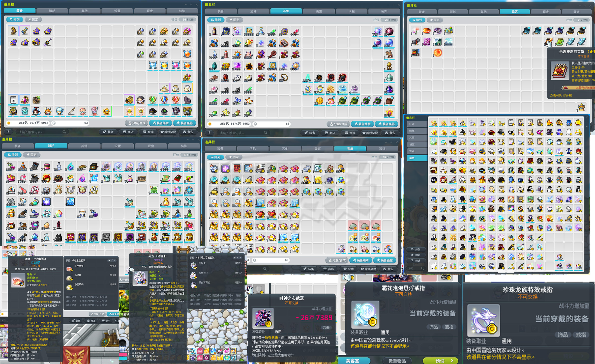This screenshot has width=595, height=364.
Task: Open 首领奖励 in the 76/128 window bar
Action: click(x=370, y=133)
